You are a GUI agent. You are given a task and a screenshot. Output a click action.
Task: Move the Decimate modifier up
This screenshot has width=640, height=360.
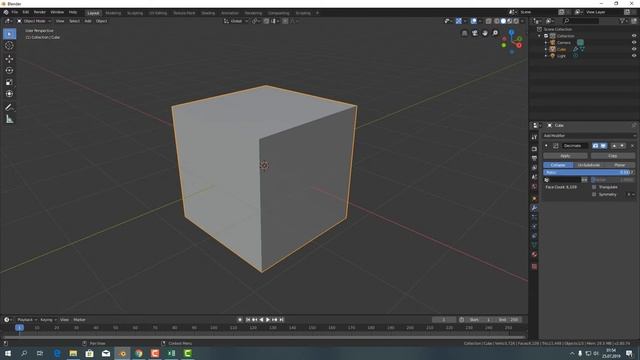pyautogui.click(x=614, y=146)
